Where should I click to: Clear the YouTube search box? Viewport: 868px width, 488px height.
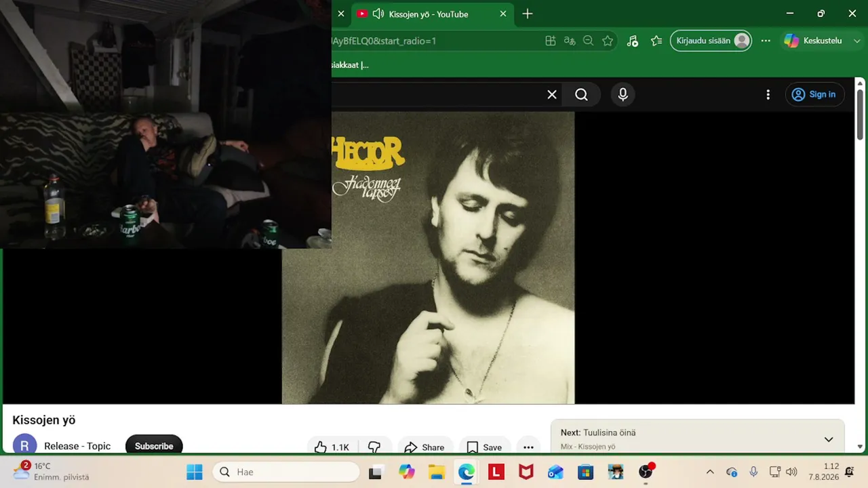tap(552, 95)
